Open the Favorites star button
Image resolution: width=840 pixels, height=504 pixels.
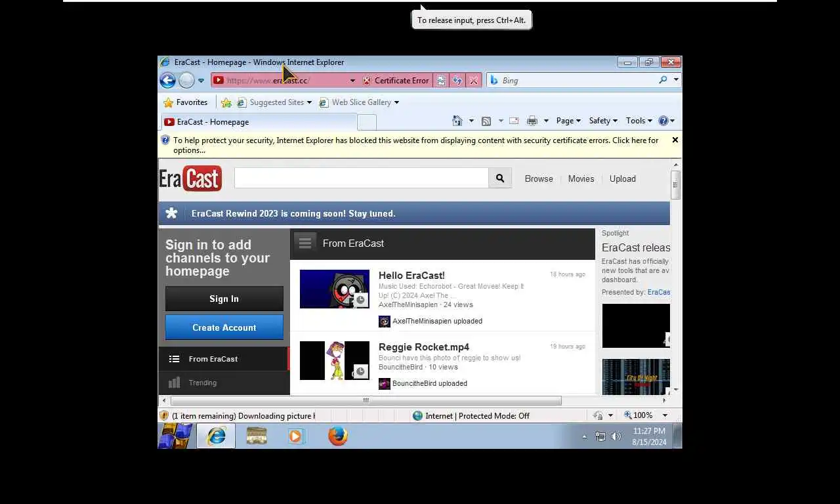tap(185, 102)
